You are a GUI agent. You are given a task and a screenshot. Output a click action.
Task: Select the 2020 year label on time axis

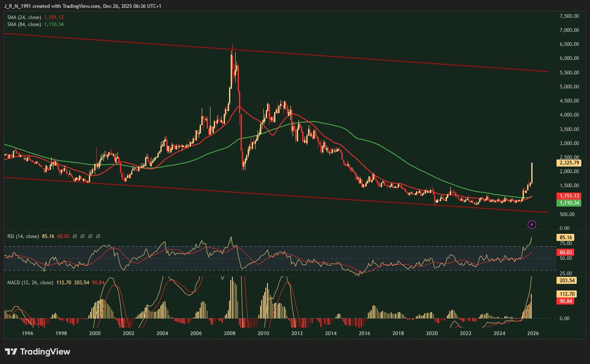(x=432, y=333)
